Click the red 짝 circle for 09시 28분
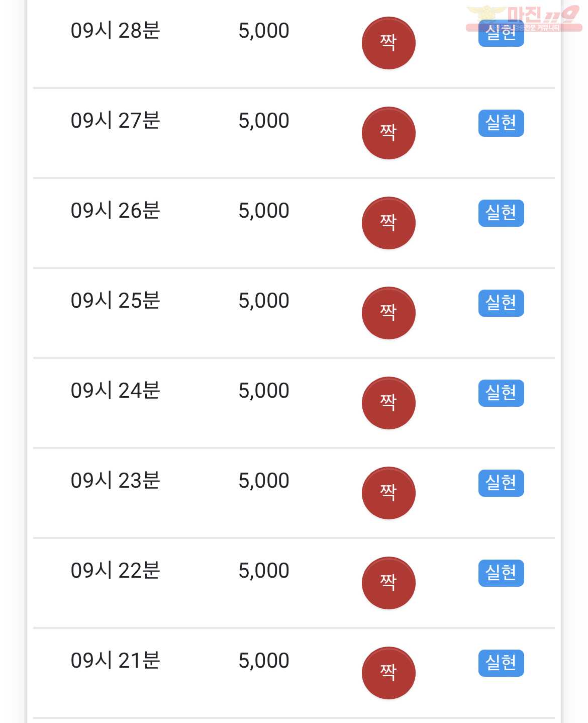Viewport: 588px width, 723px height. coord(388,43)
